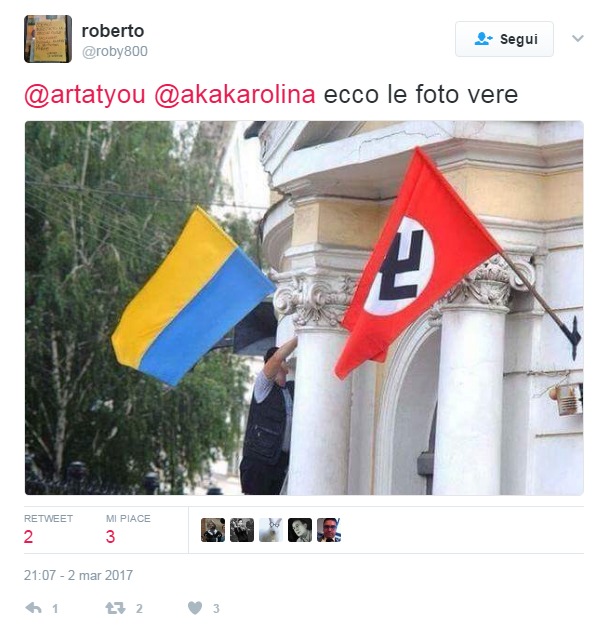Enlarge the attached photo of two flags

(304, 308)
